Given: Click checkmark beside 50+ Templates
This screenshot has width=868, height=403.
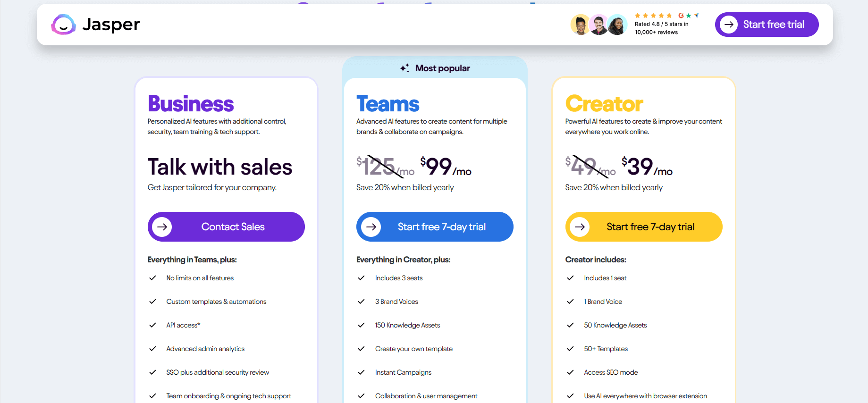Looking at the screenshot, I should [x=570, y=349].
